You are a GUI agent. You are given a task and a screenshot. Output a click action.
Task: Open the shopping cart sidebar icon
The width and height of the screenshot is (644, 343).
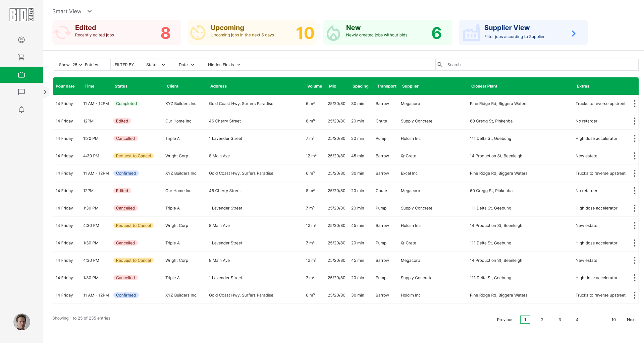click(x=21, y=57)
